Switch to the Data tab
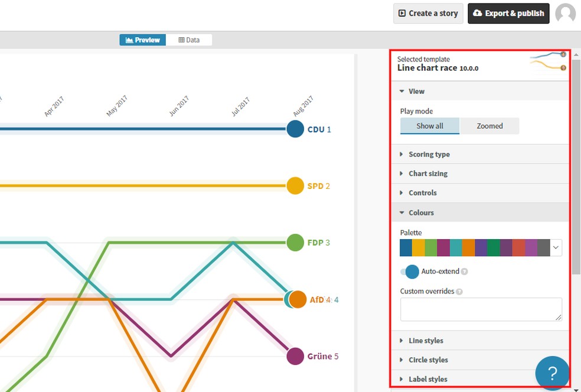The width and height of the screenshot is (581, 392). [189, 40]
